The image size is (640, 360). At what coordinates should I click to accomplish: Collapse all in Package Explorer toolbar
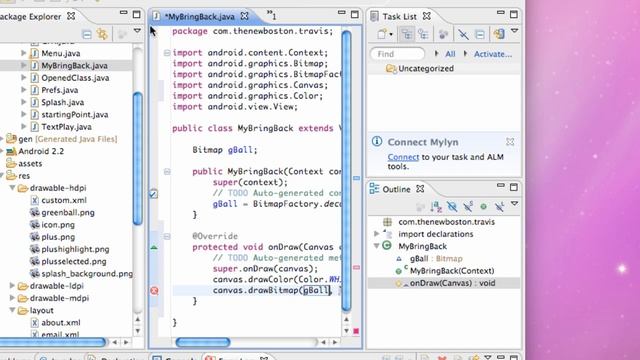(x=87, y=34)
